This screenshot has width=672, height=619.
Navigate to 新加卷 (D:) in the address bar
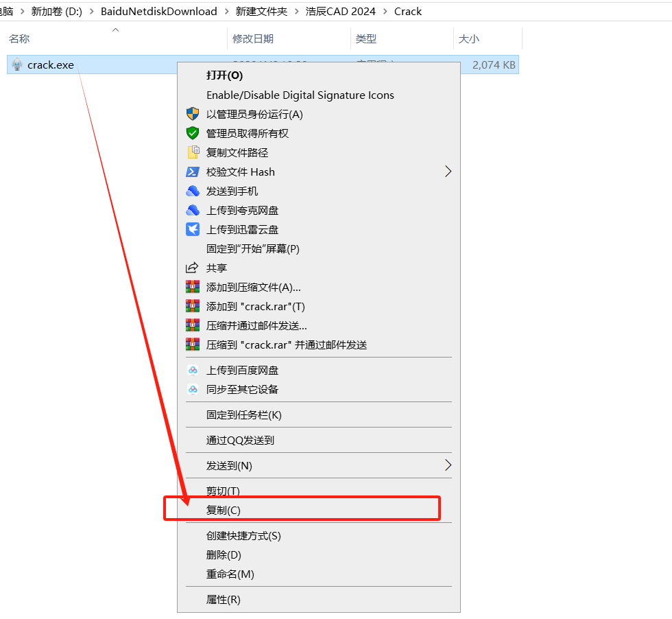(x=56, y=12)
